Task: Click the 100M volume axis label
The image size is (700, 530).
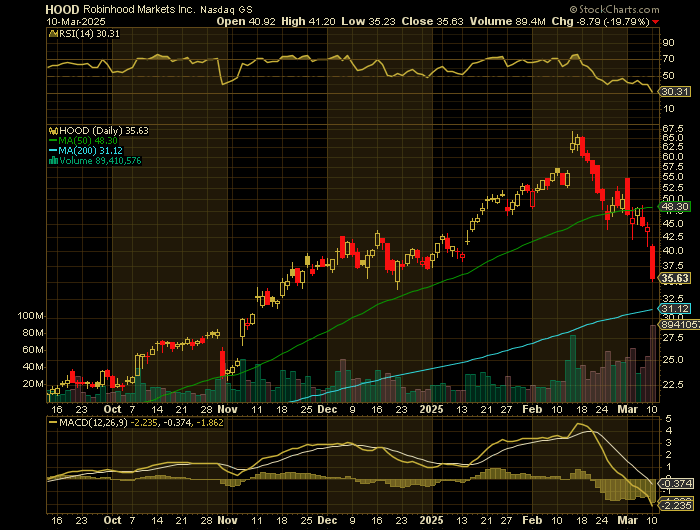Action: (x=30, y=316)
